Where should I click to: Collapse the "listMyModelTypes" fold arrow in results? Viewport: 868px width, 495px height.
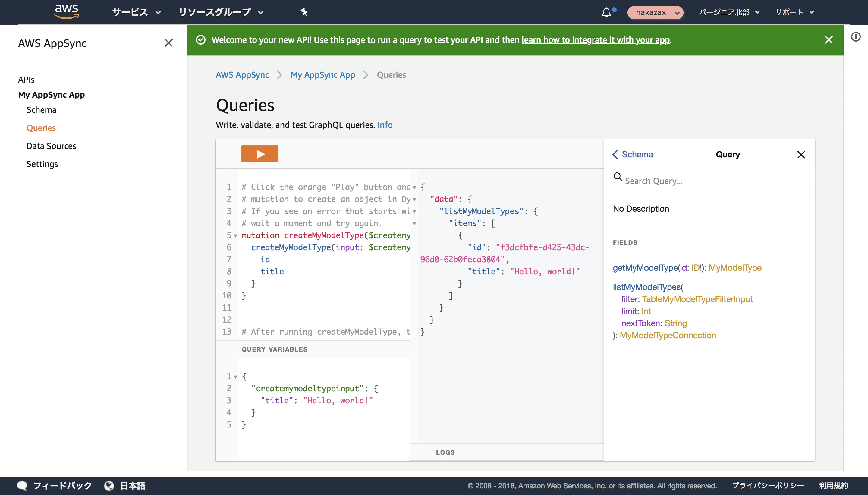point(414,211)
